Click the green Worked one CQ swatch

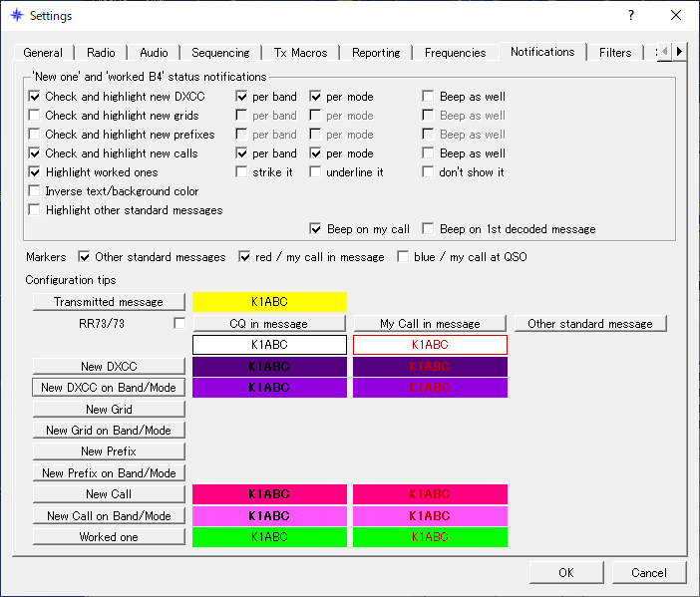pos(269,537)
